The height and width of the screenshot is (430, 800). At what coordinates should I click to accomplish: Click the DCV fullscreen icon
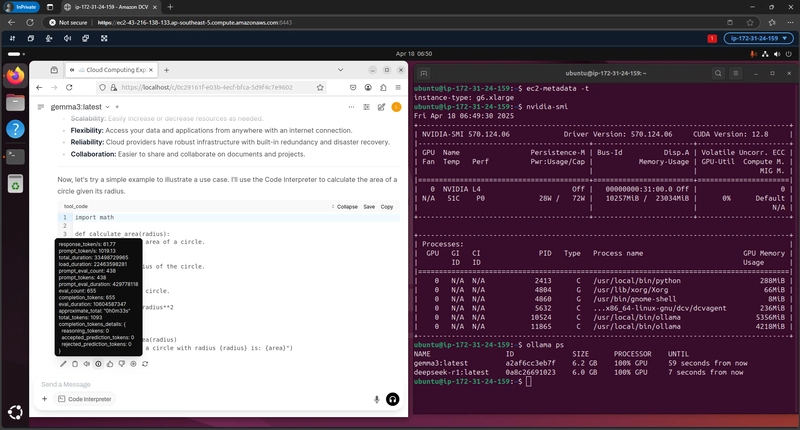(x=104, y=38)
